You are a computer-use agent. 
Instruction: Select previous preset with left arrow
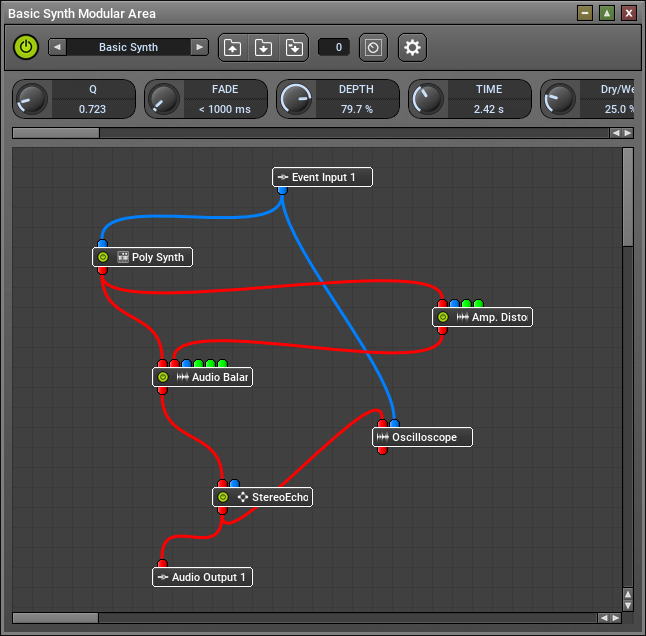[57, 47]
